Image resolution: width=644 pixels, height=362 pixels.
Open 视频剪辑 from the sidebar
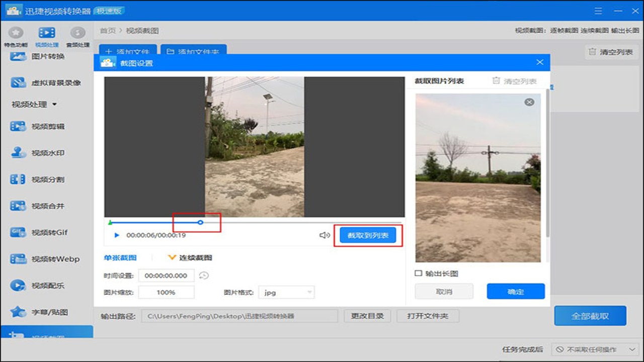click(38, 126)
